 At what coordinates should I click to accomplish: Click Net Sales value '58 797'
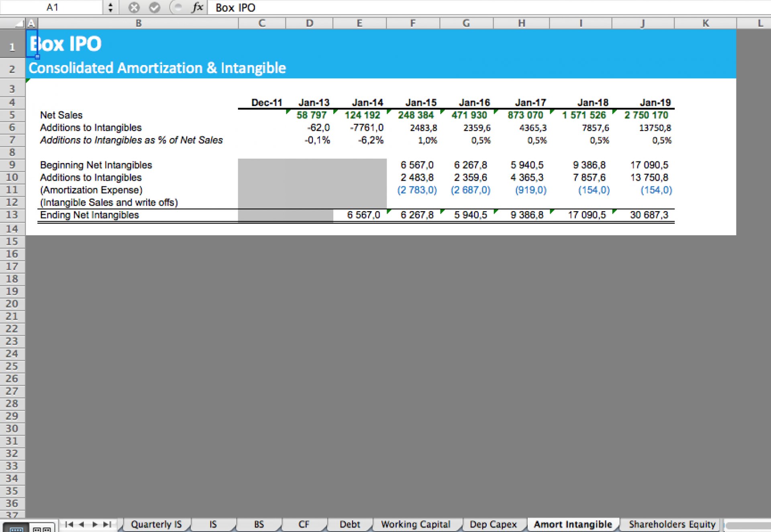(x=311, y=115)
